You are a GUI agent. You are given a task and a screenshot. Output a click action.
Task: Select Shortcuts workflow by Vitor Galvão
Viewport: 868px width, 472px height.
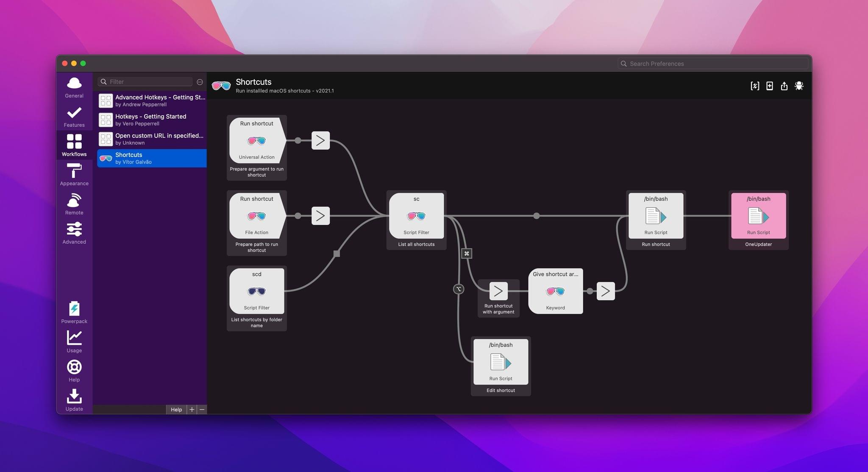152,157
